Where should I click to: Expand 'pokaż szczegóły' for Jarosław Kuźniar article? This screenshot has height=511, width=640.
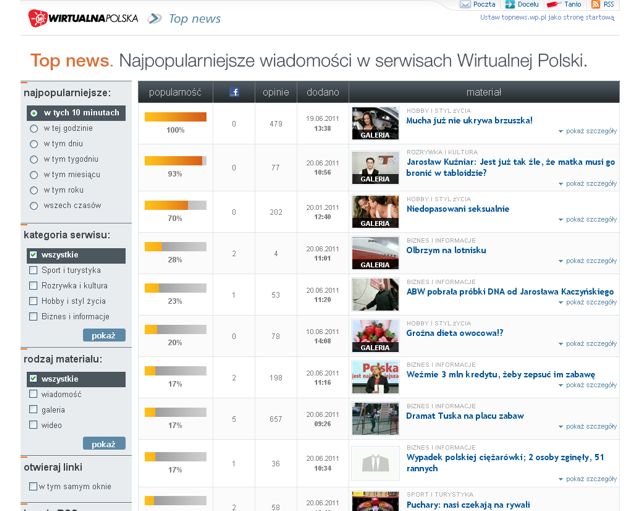click(587, 184)
